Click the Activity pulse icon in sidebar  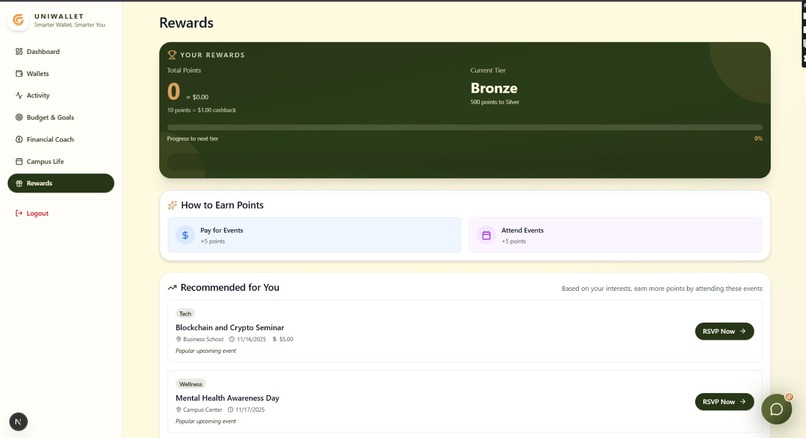(x=19, y=95)
